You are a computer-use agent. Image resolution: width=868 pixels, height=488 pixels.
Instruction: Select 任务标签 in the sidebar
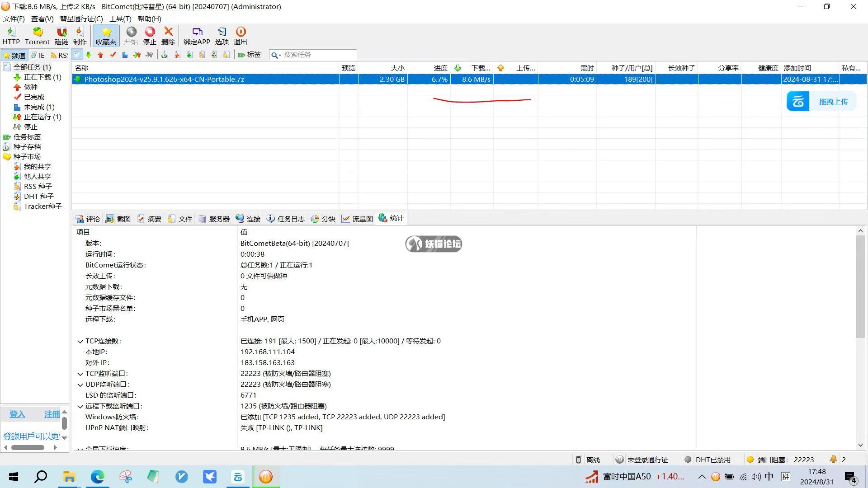point(22,136)
